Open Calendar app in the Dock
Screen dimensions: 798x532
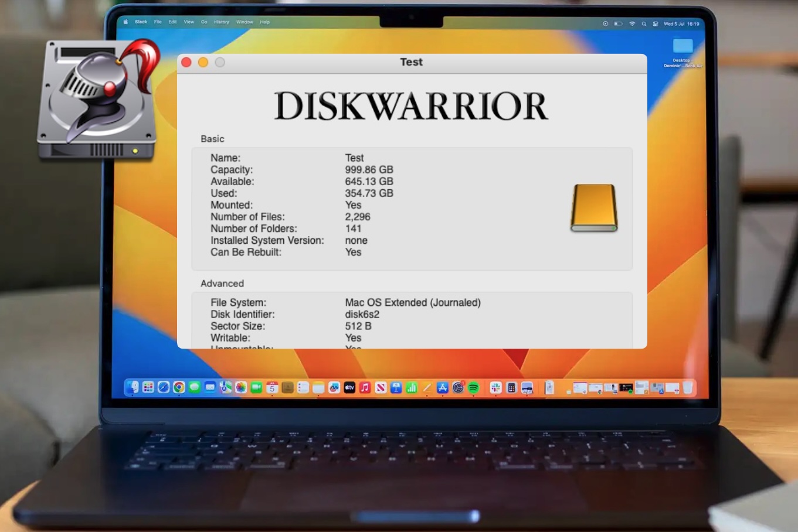tap(272, 387)
